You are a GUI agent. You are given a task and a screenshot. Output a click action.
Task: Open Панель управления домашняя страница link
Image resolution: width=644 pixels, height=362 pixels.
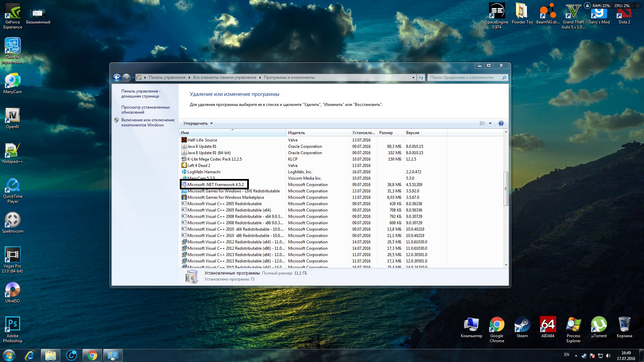coord(141,94)
